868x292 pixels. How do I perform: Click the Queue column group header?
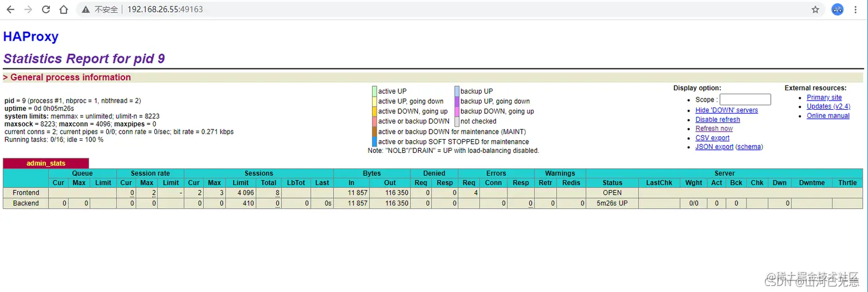[x=82, y=173]
